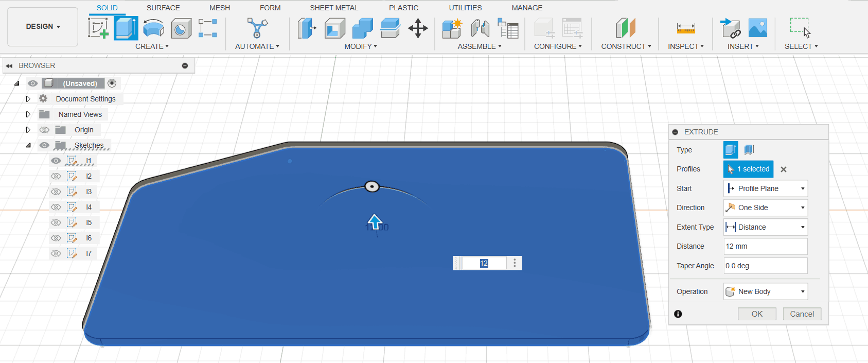
Task: Switch to the FORM tab
Action: click(270, 8)
